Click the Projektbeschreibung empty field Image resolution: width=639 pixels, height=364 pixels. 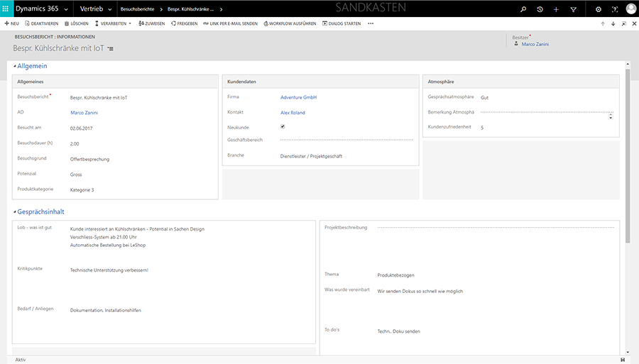pos(496,228)
